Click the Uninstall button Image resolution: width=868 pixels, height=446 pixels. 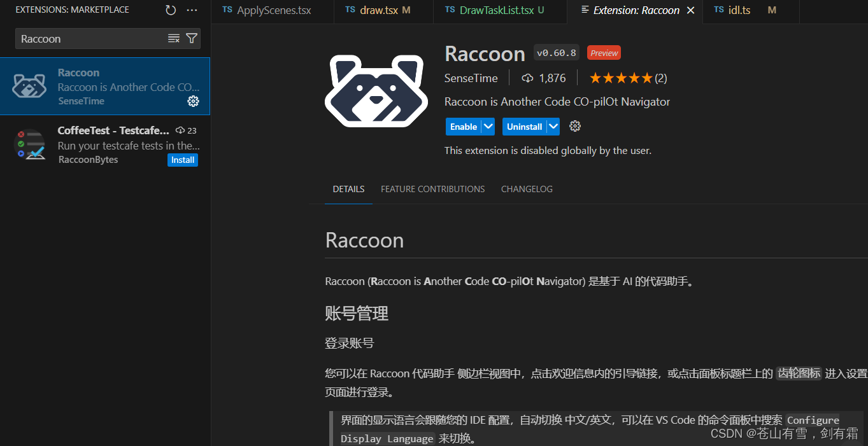coord(525,127)
